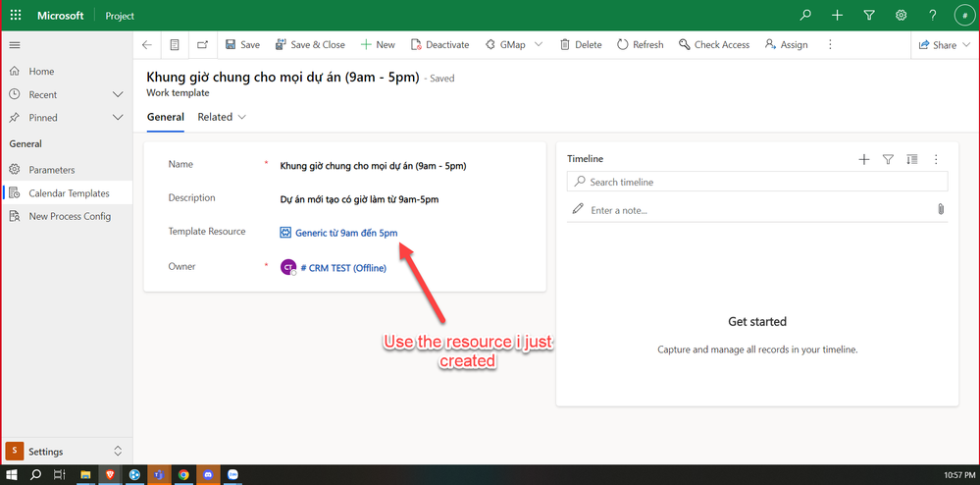Viewport: 980px width, 485px height.
Task: Create a New record
Action: click(378, 45)
